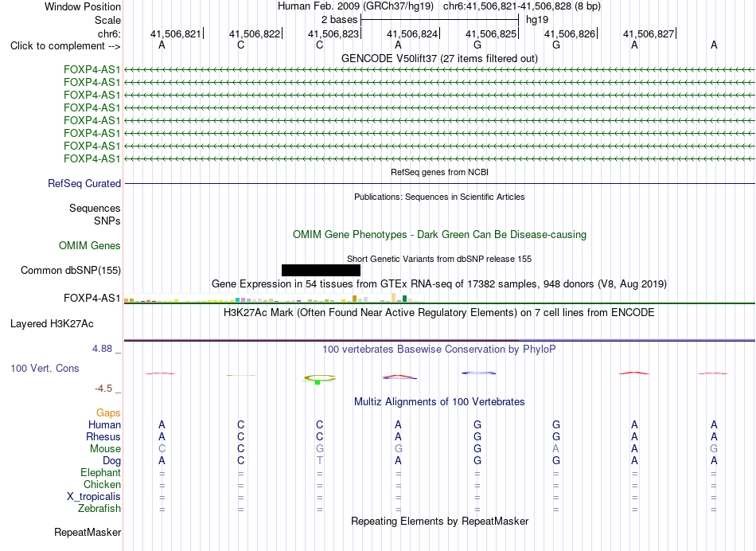
Task: Select the Zebrafish species row label
Action: [99, 508]
